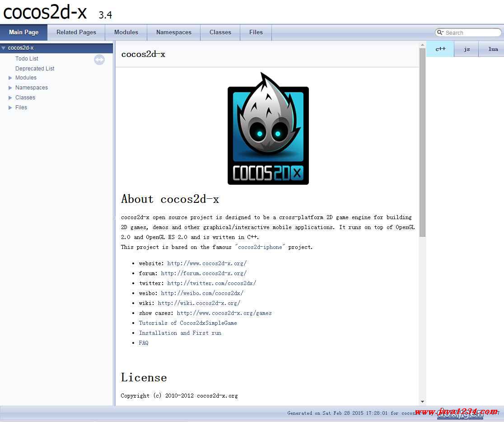Click the Generated on Sat Feb 28 text
The height and width of the screenshot is (422, 504).
click(x=337, y=413)
